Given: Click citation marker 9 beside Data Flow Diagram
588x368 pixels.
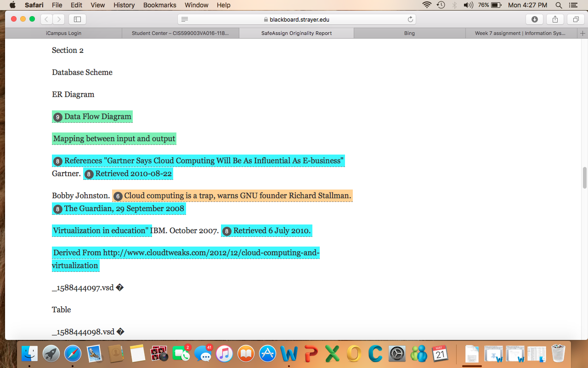Looking at the screenshot, I should coord(58,117).
